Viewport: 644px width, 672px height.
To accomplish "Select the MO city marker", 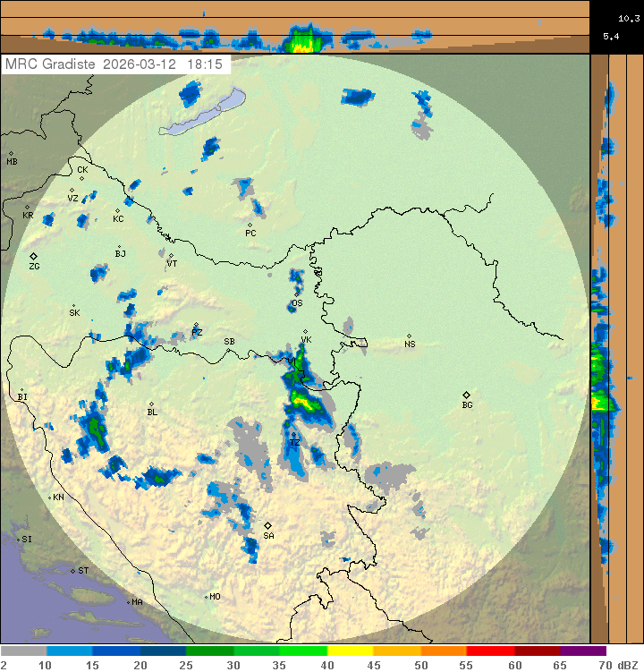I will (206, 597).
